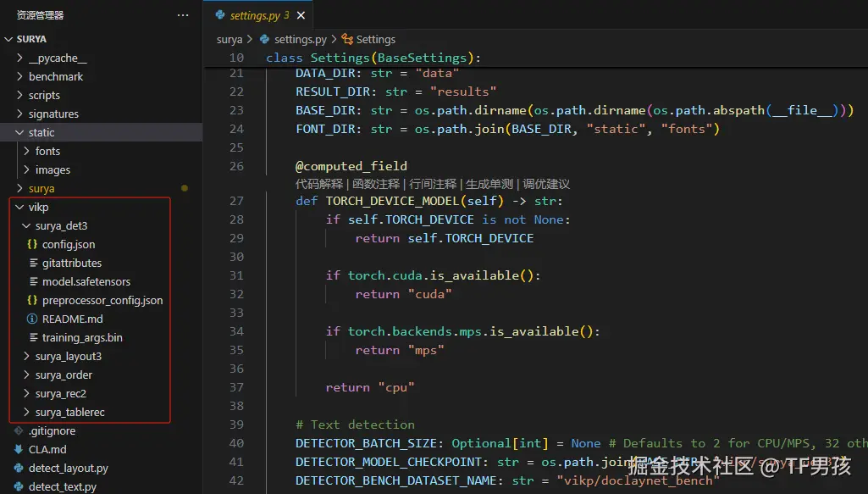Select the settings.py editor tab
Viewport: 868px width, 494px height.
[x=254, y=14]
